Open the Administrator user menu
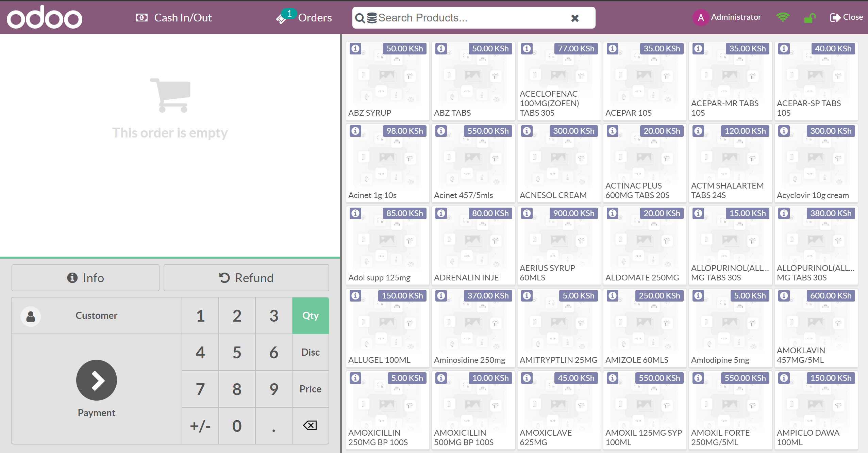Viewport: 868px width, 453px height. [x=727, y=17]
